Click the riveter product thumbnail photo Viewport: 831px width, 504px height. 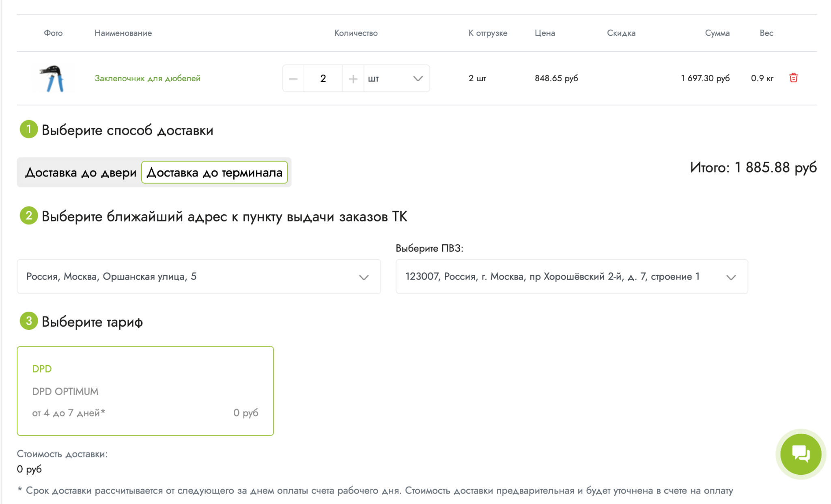[54, 78]
